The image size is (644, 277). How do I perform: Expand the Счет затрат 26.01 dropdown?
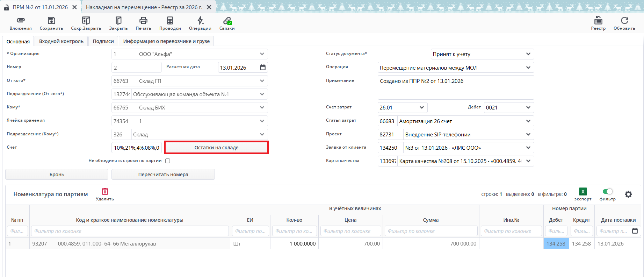coord(421,108)
